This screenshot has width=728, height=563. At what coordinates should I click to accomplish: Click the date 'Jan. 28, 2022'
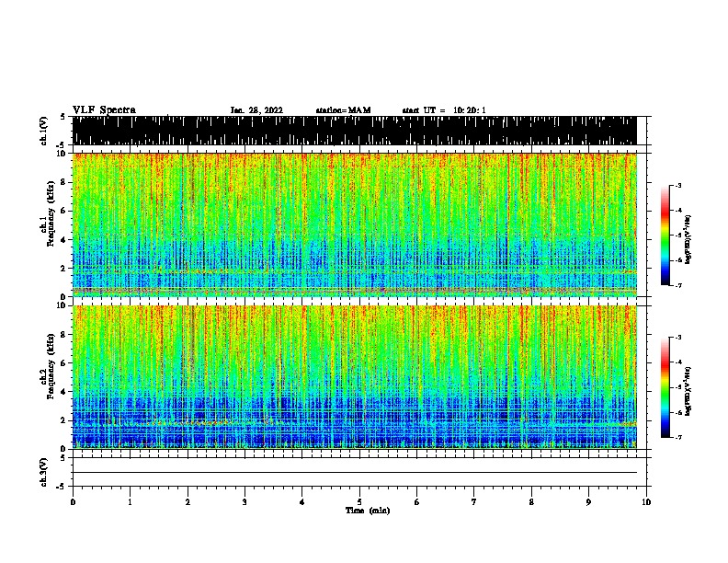[x=256, y=110]
